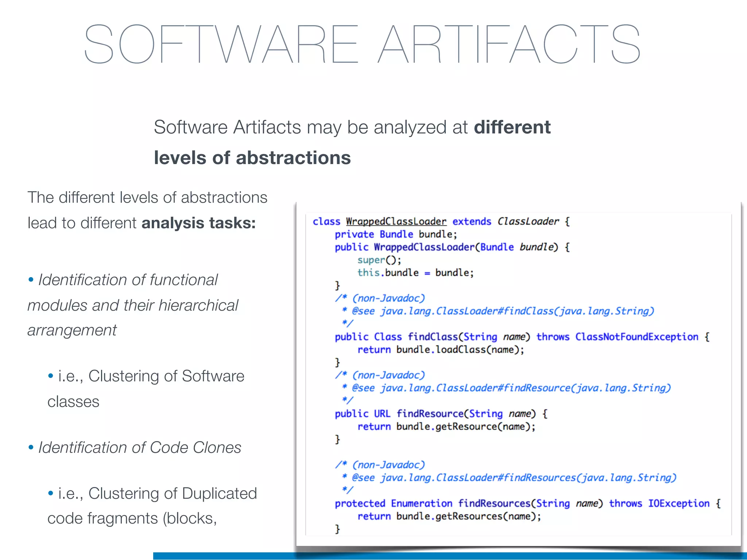Click the bold phrase 'analysis tasks:'
Image resolution: width=747 pixels, height=560 pixels.
pyautogui.click(x=199, y=223)
